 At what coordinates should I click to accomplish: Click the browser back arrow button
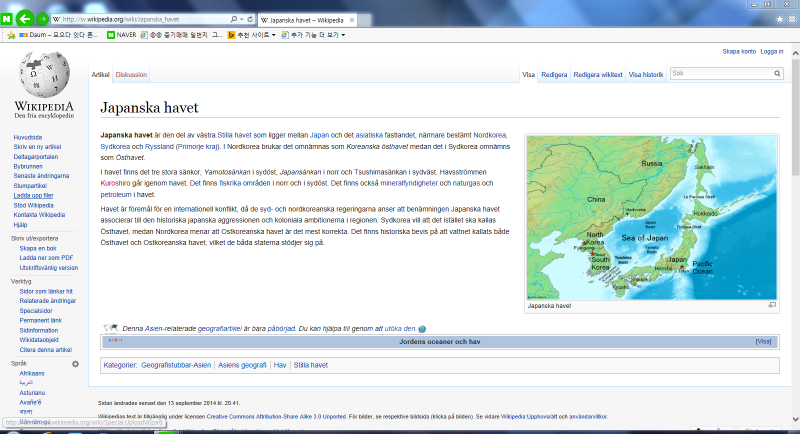pyautogui.click(x=25, y=19)
